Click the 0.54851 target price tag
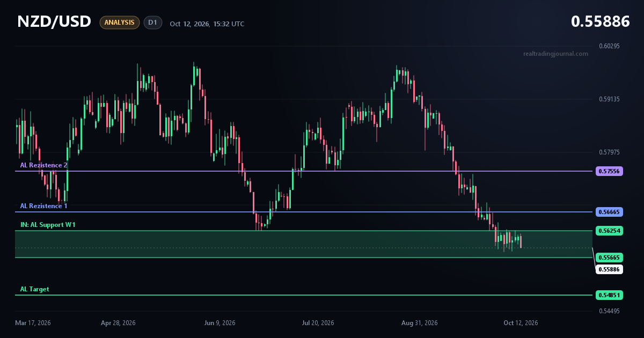The image size is (644, 338). (x=609, y=295)
